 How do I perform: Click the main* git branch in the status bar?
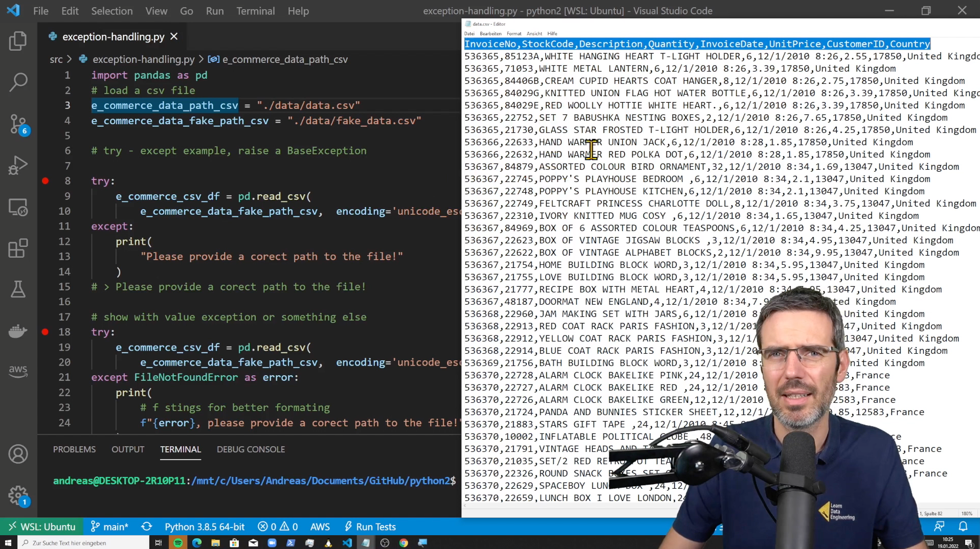(109, 527)
